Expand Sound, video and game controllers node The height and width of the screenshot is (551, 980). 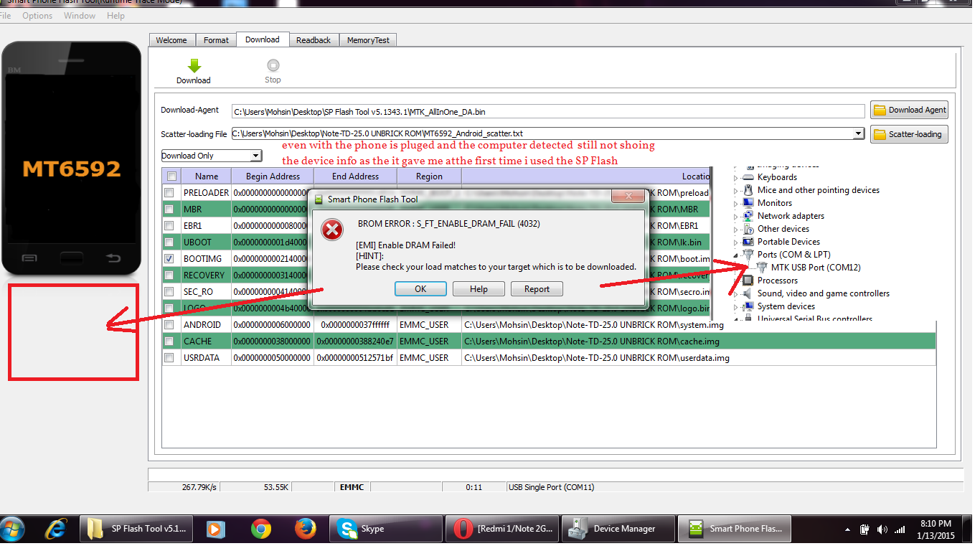[x=735, y=294]
